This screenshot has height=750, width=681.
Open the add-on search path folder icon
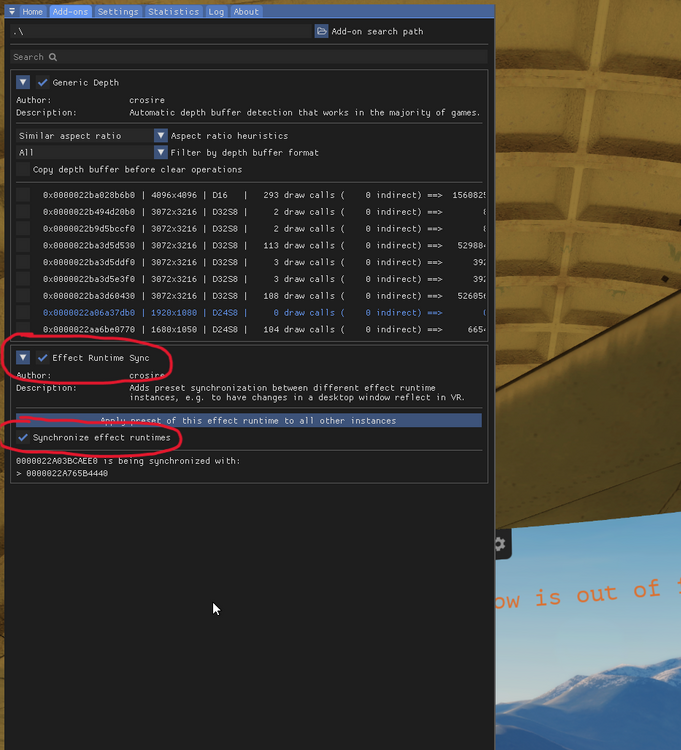point(321,31)
